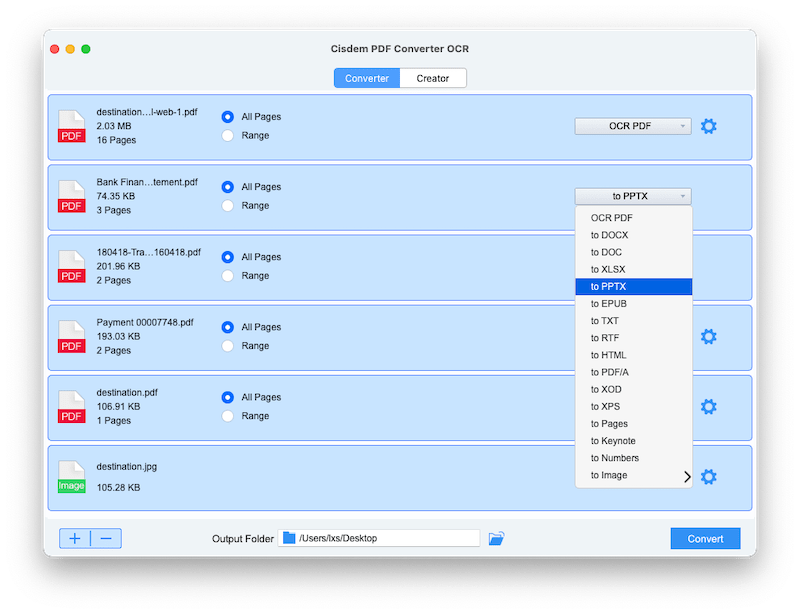Click the PDF icon of Bank Finan…tement.pdf
Image resolution: width=800 pixels, height=614 pixels.
71,197
